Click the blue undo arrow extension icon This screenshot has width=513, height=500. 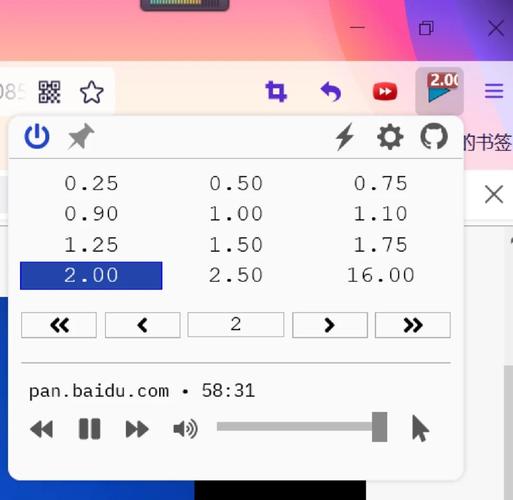click(x=331, y=91)
